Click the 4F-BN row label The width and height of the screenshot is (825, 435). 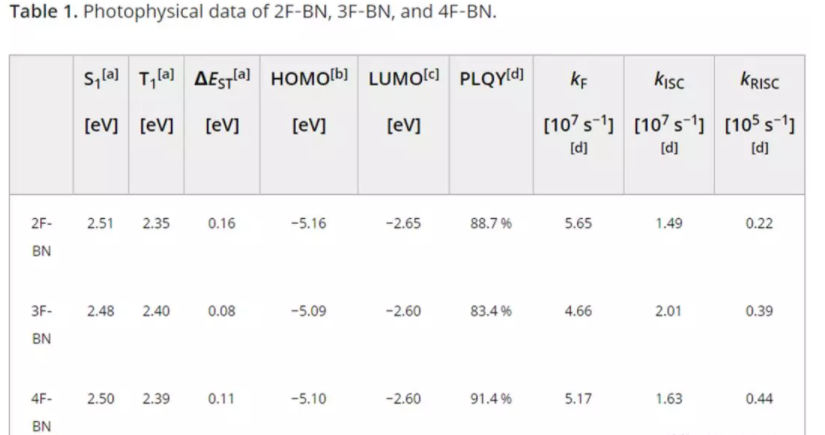click(41, 411)
